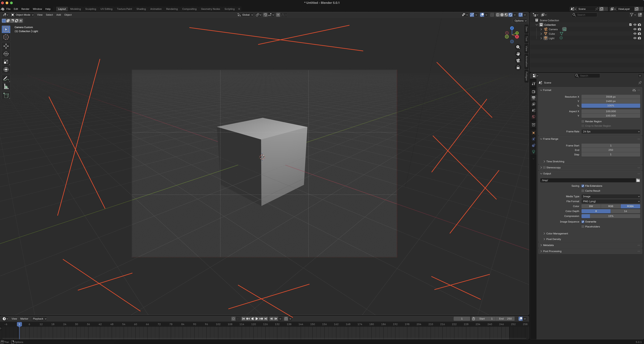Enable the Cache Result checkbox
The width and height of the screenshot is (644, 344).
583,191
